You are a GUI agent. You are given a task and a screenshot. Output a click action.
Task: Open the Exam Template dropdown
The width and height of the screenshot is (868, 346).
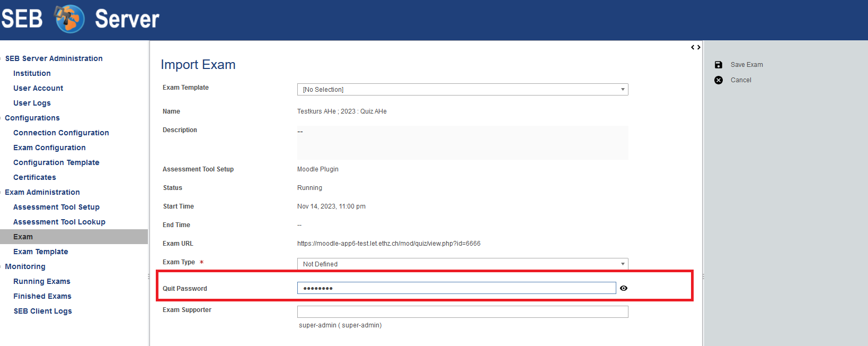(x=462, y=90)
